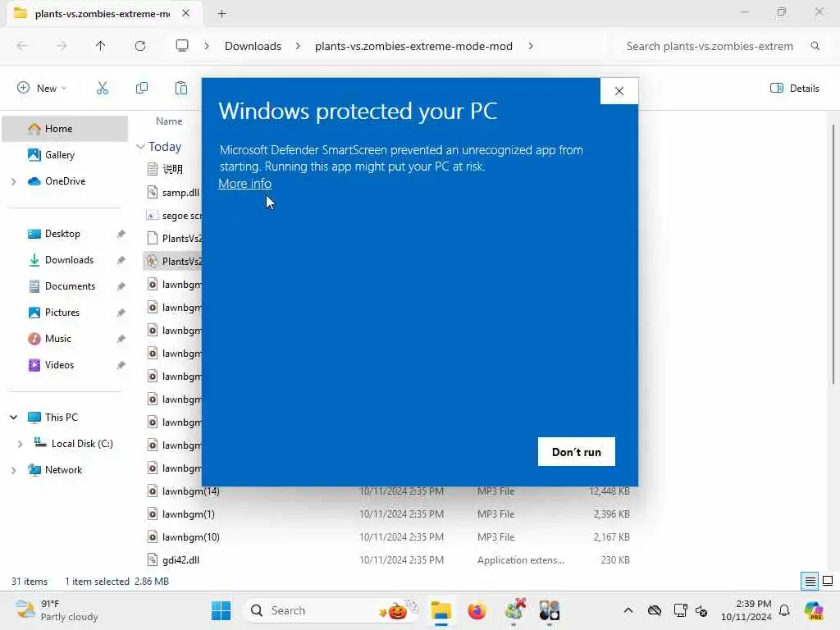Expand chevron before Downloads breadcrumb
This screenshot has height=630, width=840.
[x=206, y=46]
